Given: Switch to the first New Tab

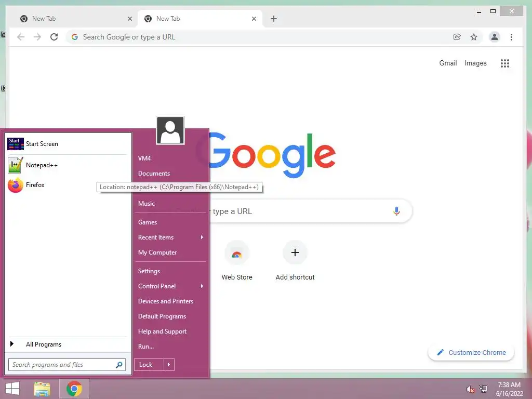Looking at the screenshot, I should (75, 19).
